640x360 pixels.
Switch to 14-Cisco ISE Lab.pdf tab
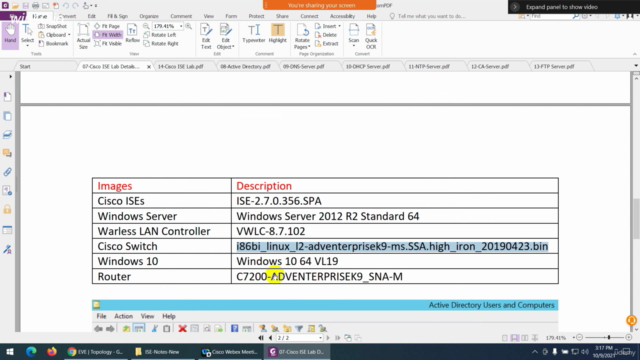(x=181, y=66)
